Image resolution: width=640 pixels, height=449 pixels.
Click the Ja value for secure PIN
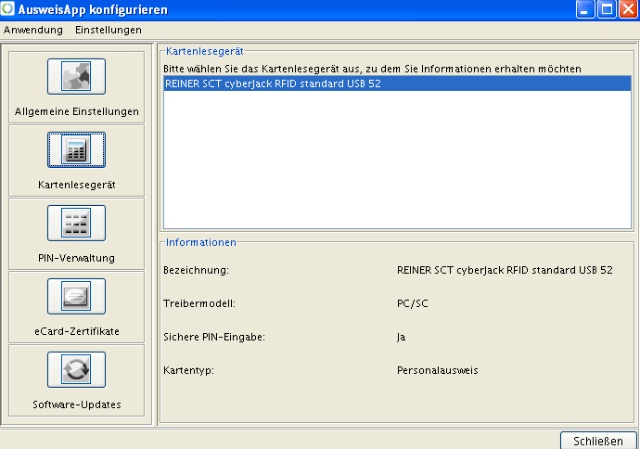(401, 337)
